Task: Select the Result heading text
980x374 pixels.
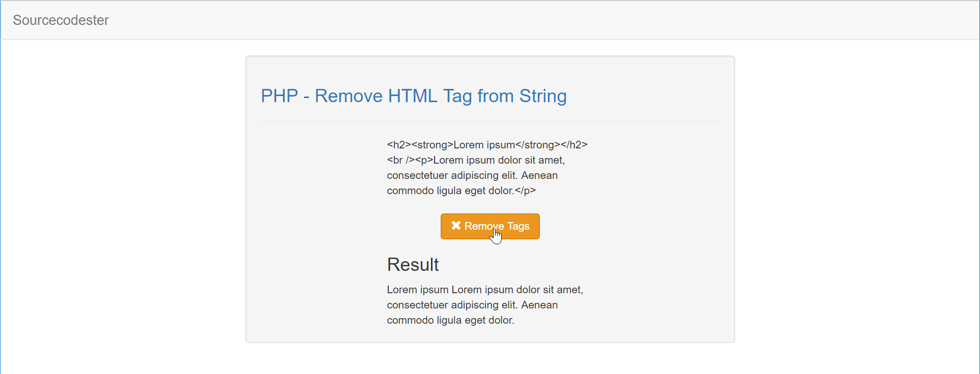Action: click(413, 264)
